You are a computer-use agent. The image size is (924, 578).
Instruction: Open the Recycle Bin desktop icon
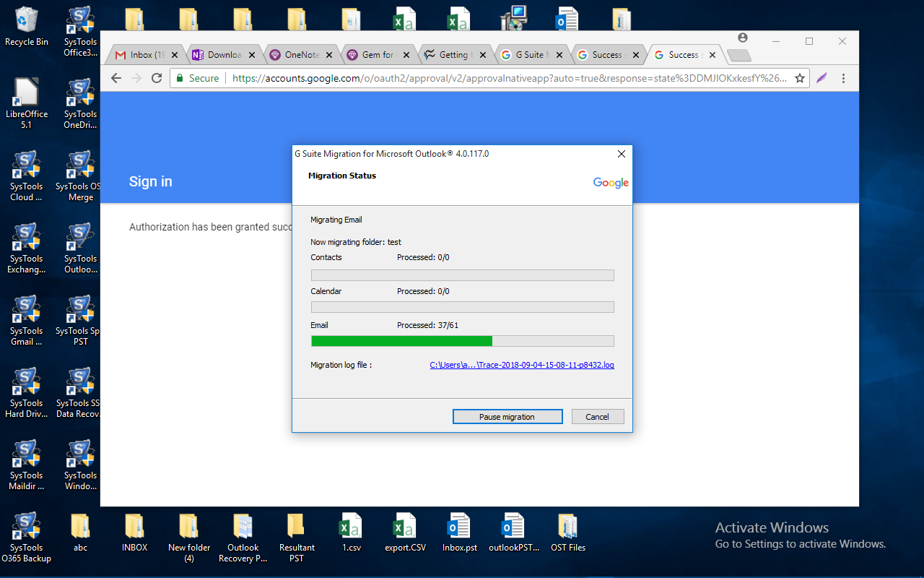click(27, 27)
